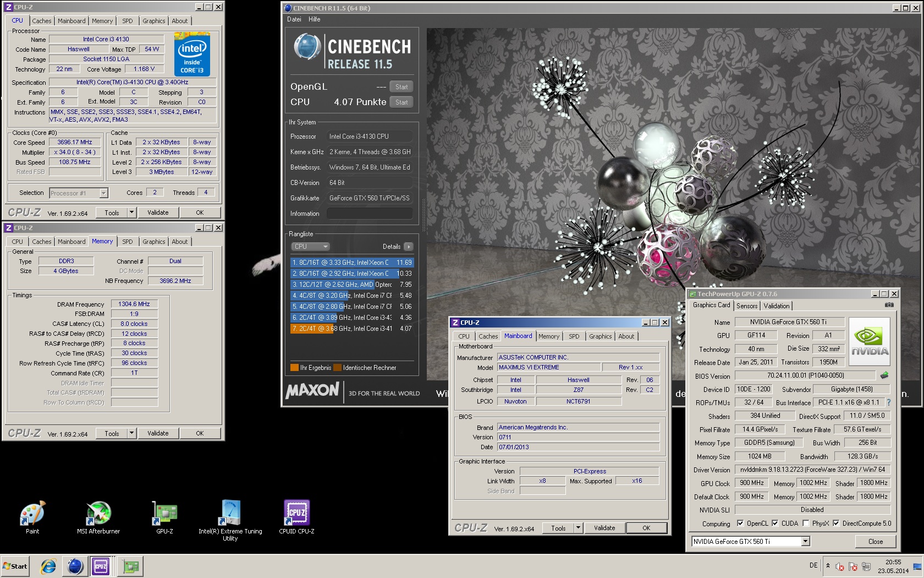
Task: Open the Paint desktop shortcut
Action: (x=32, y=517)
